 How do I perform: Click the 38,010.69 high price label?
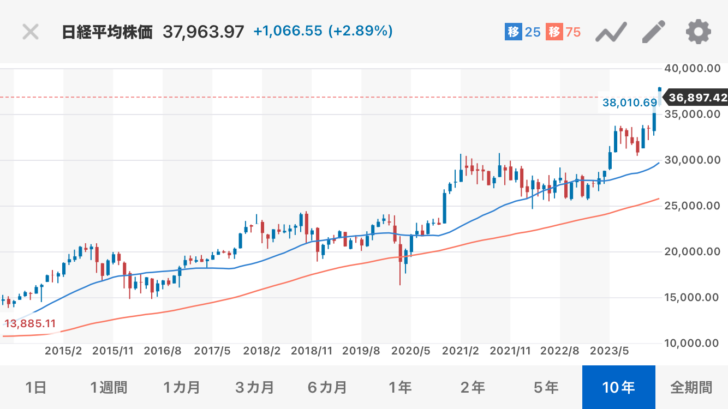point(629,102)
